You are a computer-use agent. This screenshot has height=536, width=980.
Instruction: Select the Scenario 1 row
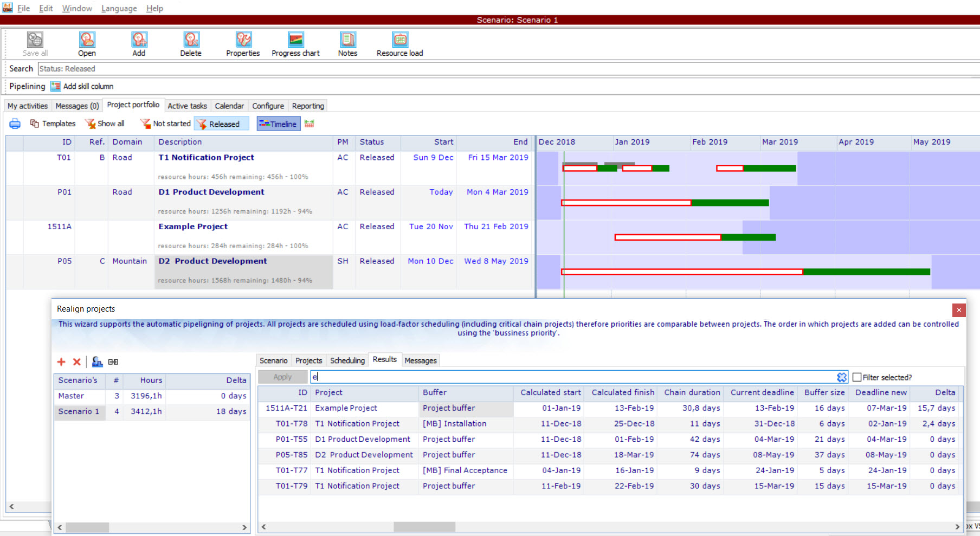point(152,412)
